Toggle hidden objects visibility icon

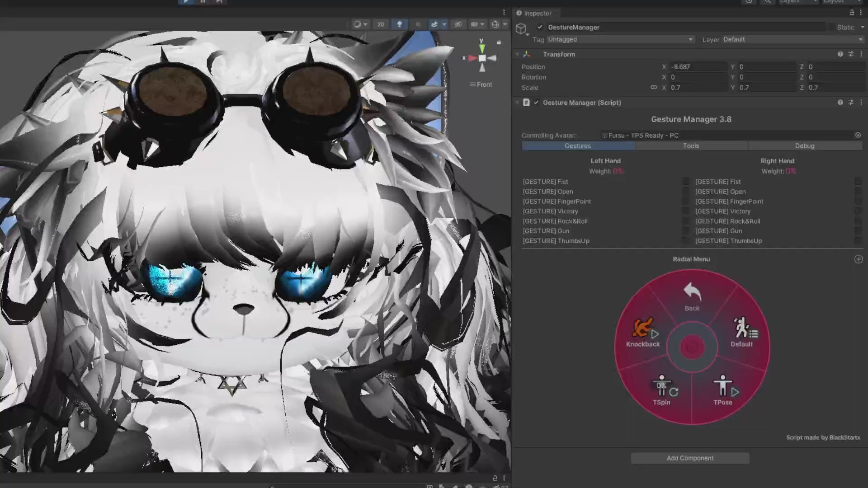[458, 24]
